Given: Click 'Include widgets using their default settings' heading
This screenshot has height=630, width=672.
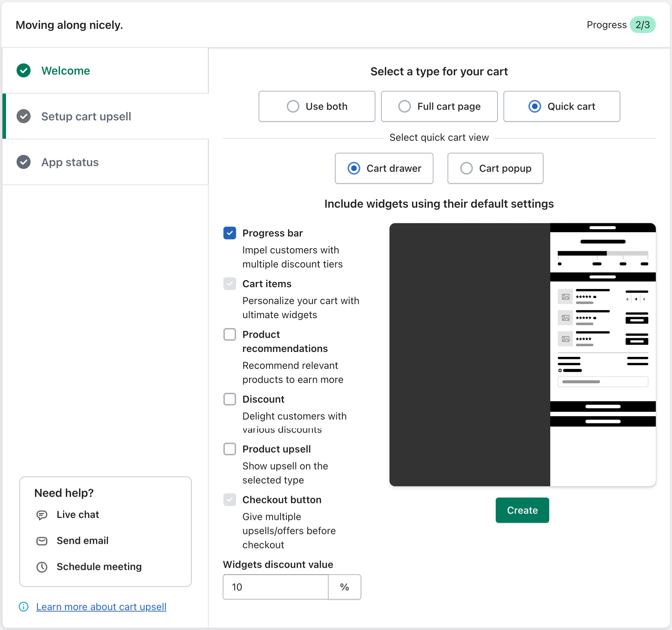Looking at the screenshot, I should (439, 204).
